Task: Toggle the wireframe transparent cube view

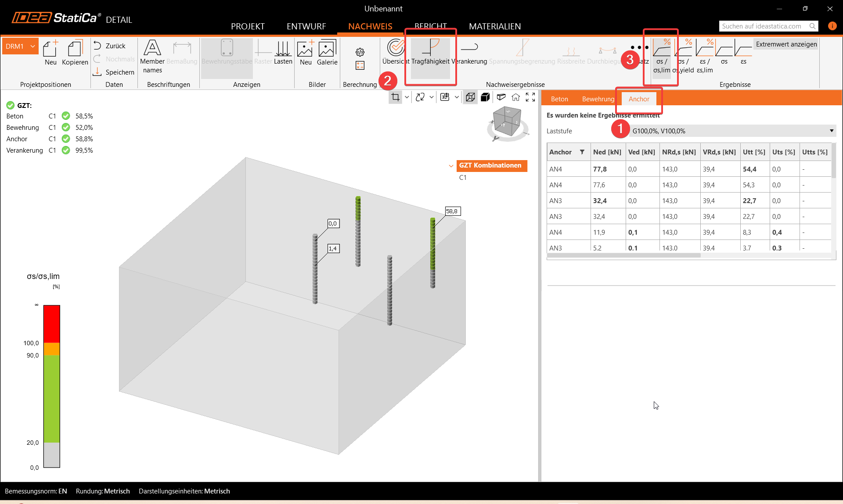Action: [x=470, y=97]
